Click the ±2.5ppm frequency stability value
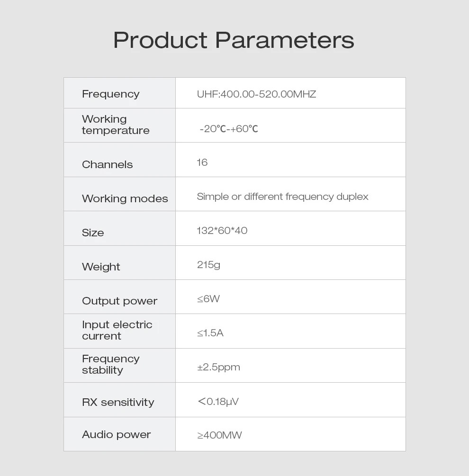 (x=218, y=368)
